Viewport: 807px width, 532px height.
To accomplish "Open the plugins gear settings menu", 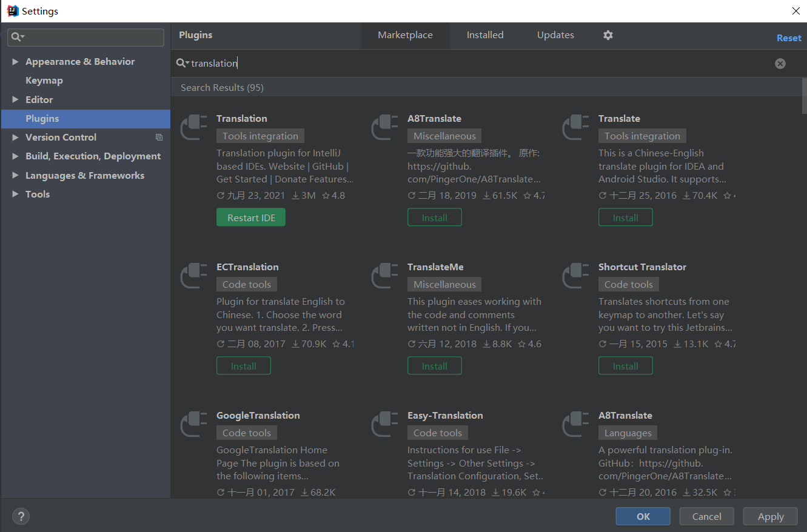I will click(x=608, y=35).
